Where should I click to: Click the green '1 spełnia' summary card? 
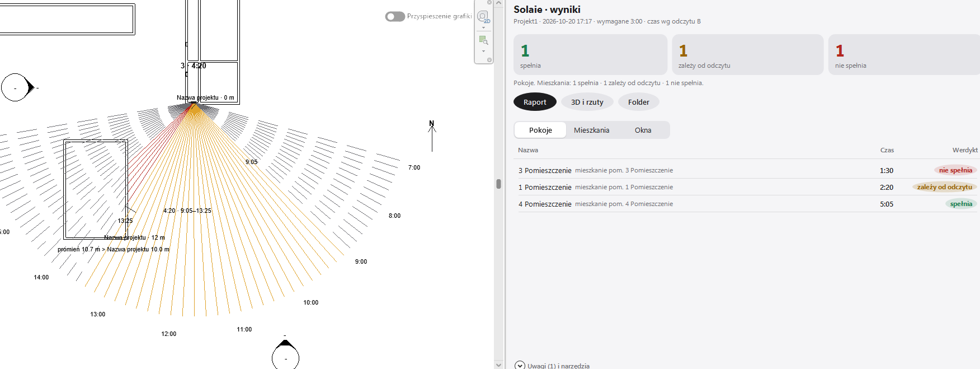590,55
